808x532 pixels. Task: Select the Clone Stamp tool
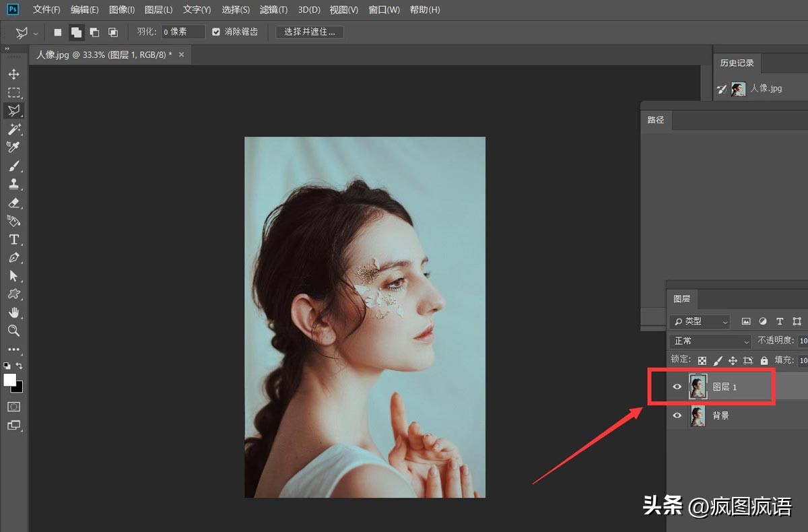coord(13,184)
